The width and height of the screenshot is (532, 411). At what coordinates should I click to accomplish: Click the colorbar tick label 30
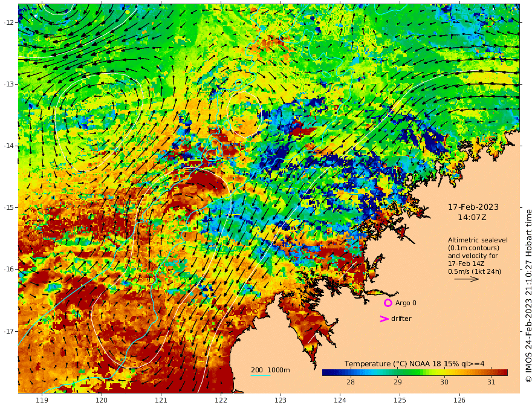444,382
